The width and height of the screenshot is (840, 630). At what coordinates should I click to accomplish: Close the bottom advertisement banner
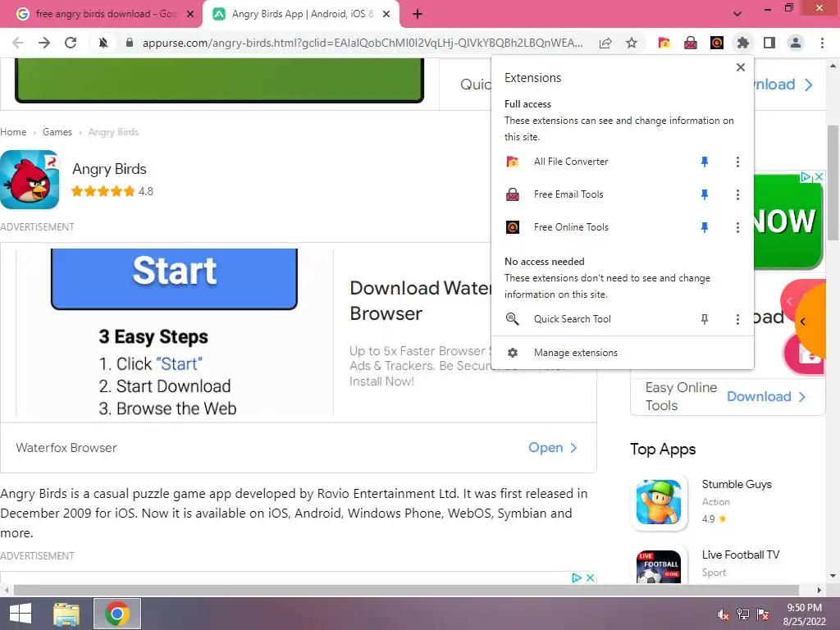pyautogui.click(x=590, y=577)
